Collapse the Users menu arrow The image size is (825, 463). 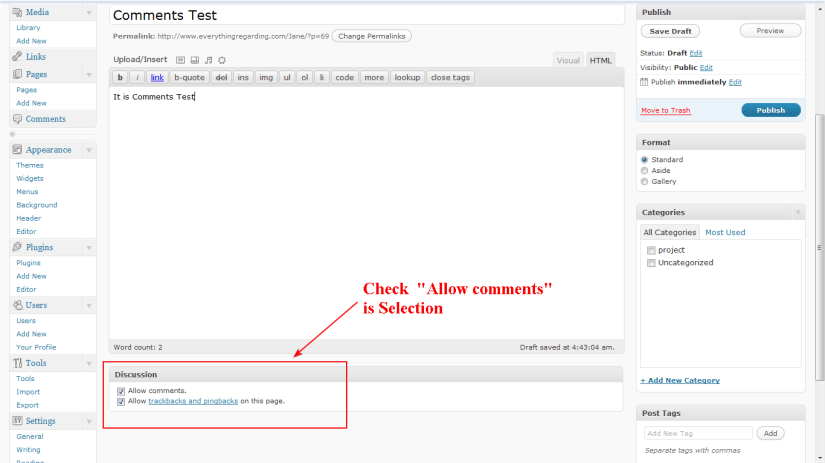pyautogui.click(x=89, y=306)
